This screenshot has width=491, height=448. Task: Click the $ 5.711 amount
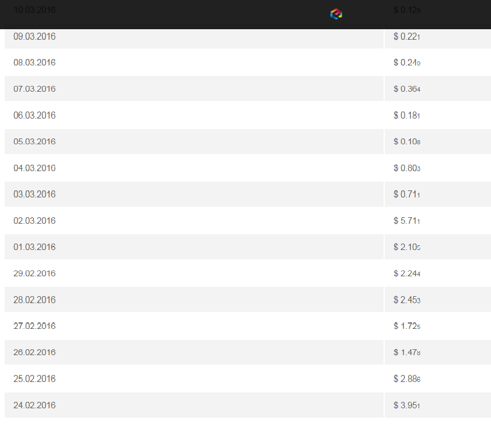click(407, 221)
